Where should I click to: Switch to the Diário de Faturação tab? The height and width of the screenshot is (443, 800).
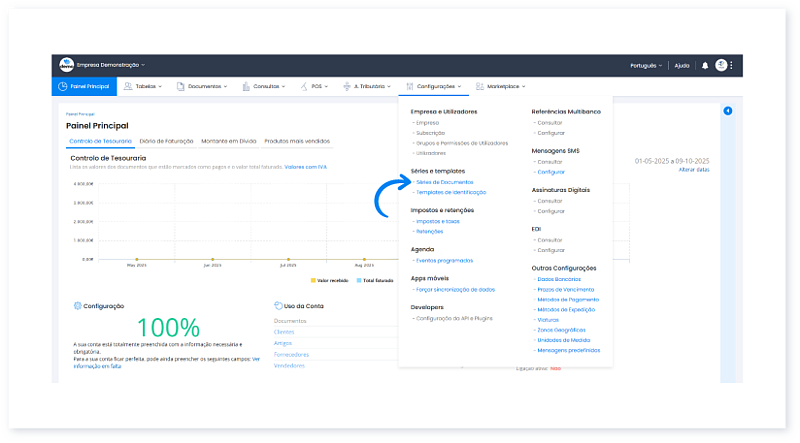pos(167,141)
